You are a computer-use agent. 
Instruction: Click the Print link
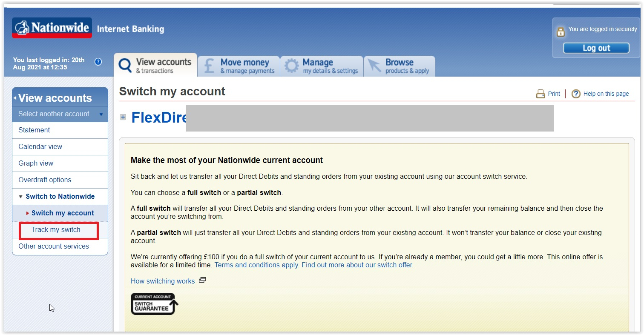point(554,94)
